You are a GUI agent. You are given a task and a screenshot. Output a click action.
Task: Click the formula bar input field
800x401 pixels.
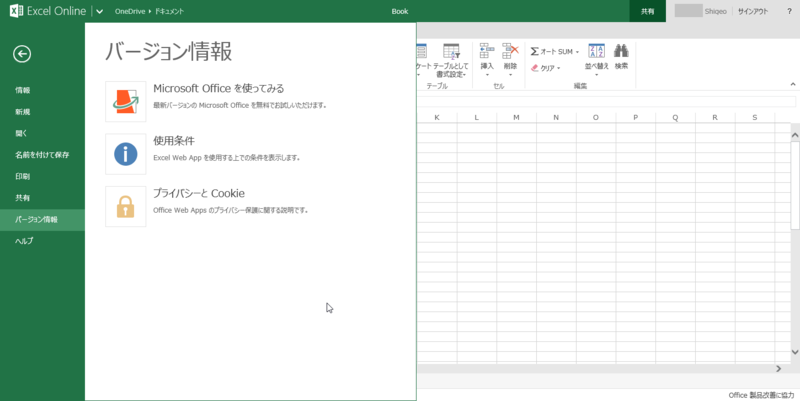tap(607, 102)
